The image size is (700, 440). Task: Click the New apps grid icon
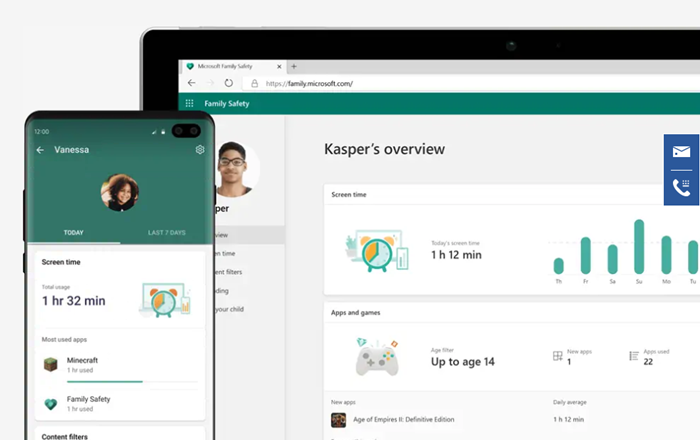(x=558, y=356)
